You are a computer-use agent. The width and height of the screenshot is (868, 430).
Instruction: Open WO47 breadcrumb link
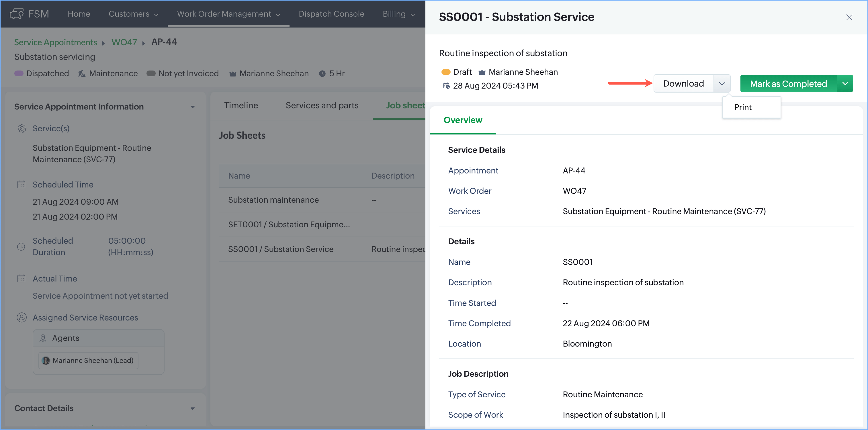tap(124, 42)
